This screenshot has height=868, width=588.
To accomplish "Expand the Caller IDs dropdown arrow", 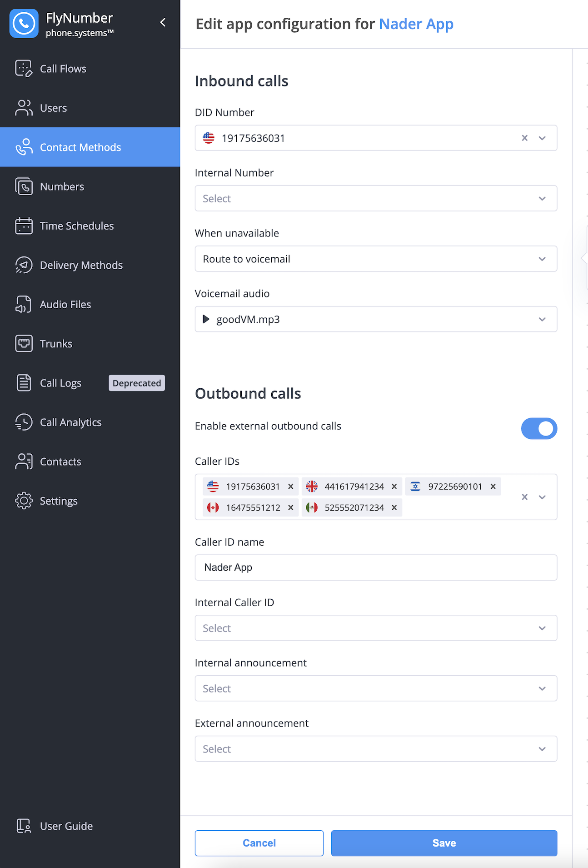I will 542,497.
